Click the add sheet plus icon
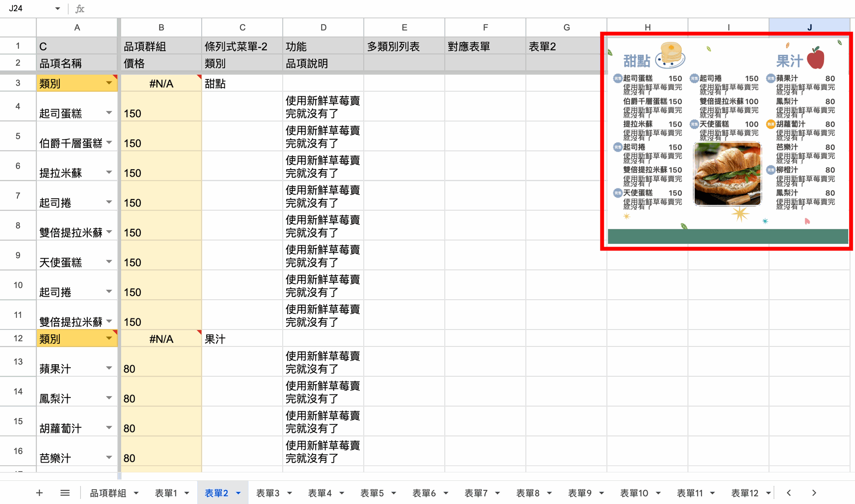 [39, 493]
